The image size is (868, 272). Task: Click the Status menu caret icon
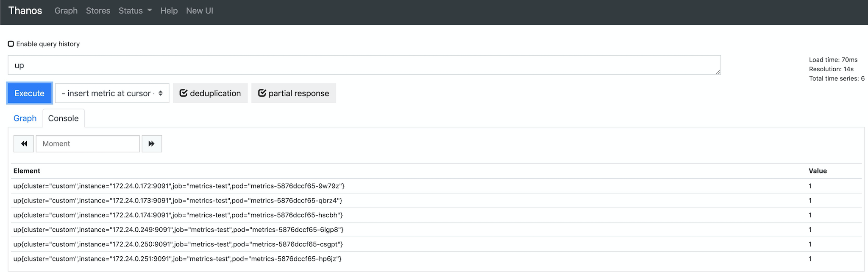[150, 11]
